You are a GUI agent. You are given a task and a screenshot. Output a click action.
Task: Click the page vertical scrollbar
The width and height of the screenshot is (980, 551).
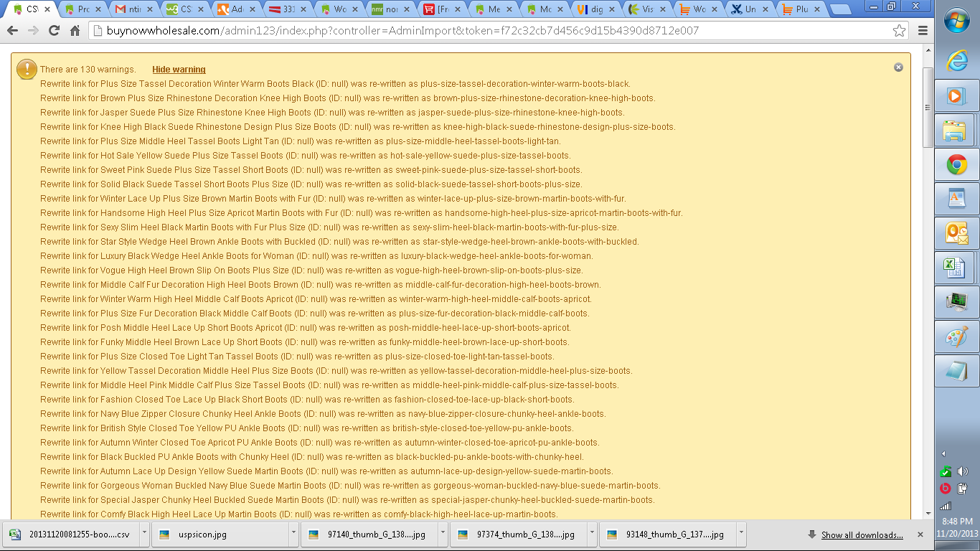928,108
